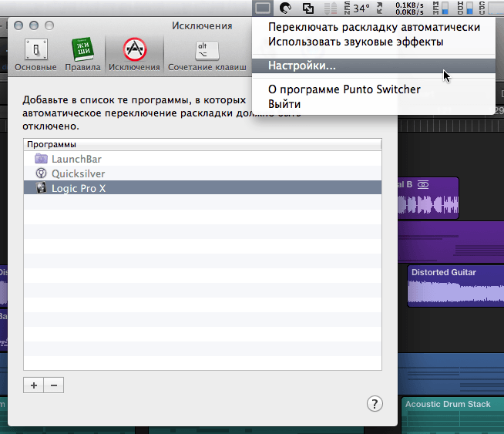Click the CPU usage menu bar meter
Viewport: 504px width, 434px height.
[x=491, y=8]
